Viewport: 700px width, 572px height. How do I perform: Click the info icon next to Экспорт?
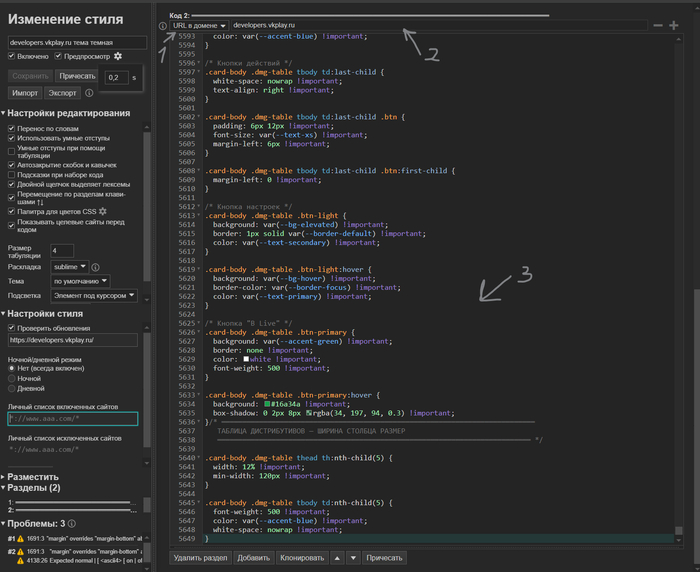[x=88, y=93]
